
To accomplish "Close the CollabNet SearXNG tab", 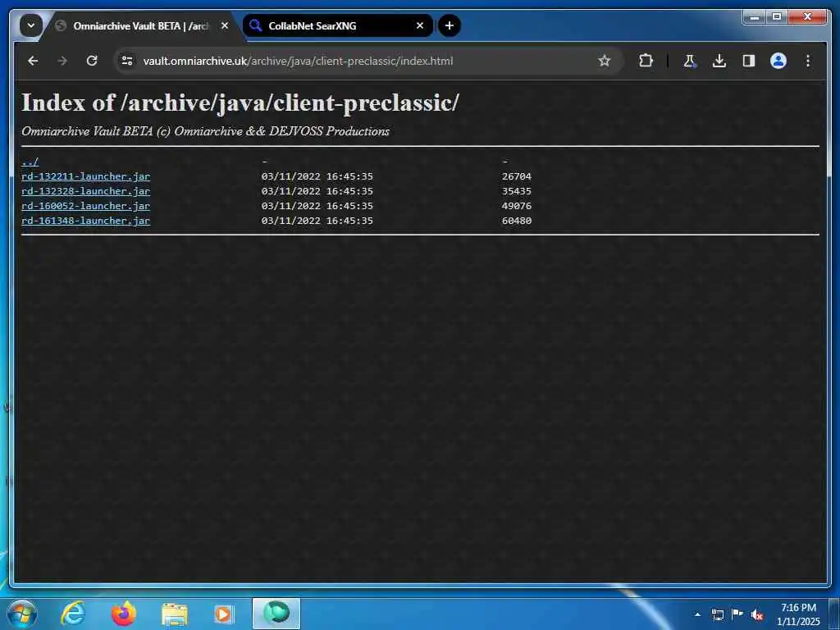I will tap(420, 25).
